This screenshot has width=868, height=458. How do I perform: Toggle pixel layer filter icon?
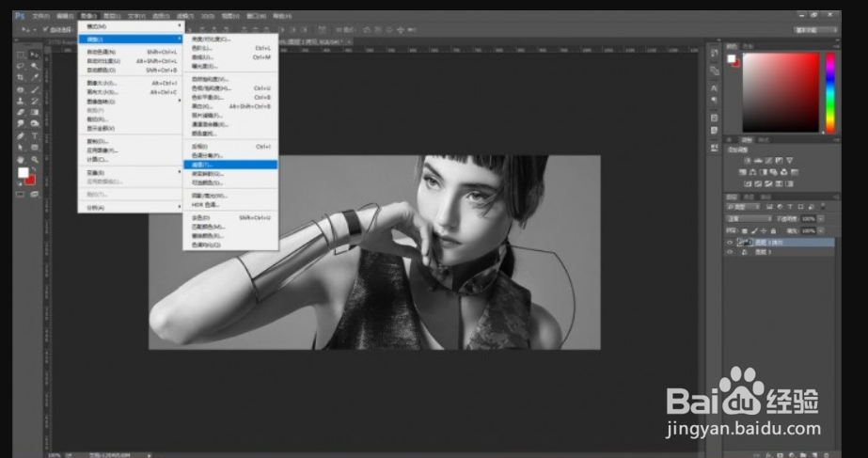(x=769, y=207)
